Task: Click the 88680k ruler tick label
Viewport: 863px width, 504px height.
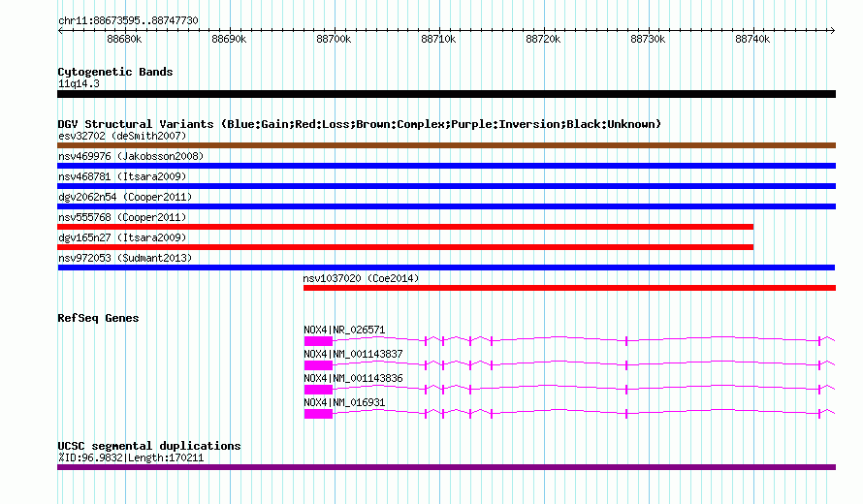Action: coord(124,39)
